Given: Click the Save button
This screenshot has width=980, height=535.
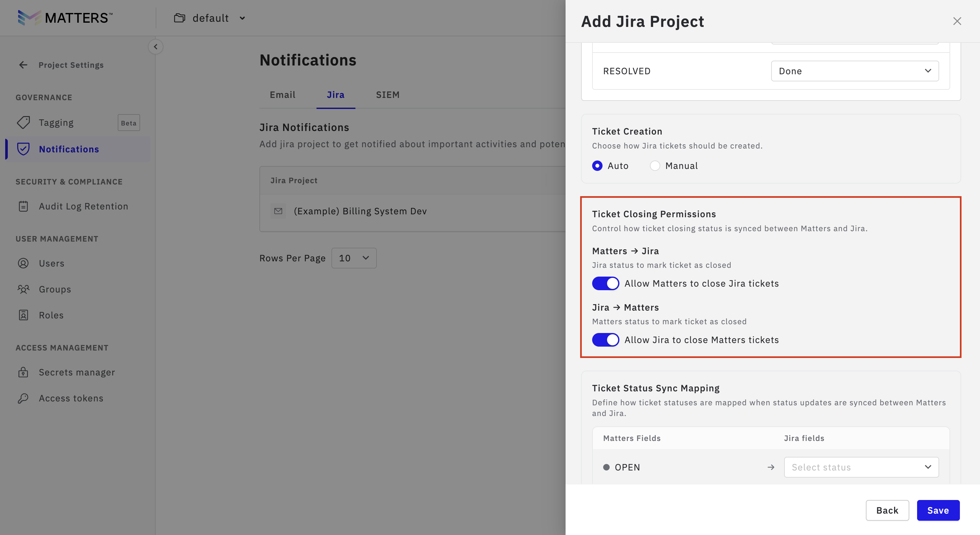Looking at the screenshot, I should (x=938, y=510).
